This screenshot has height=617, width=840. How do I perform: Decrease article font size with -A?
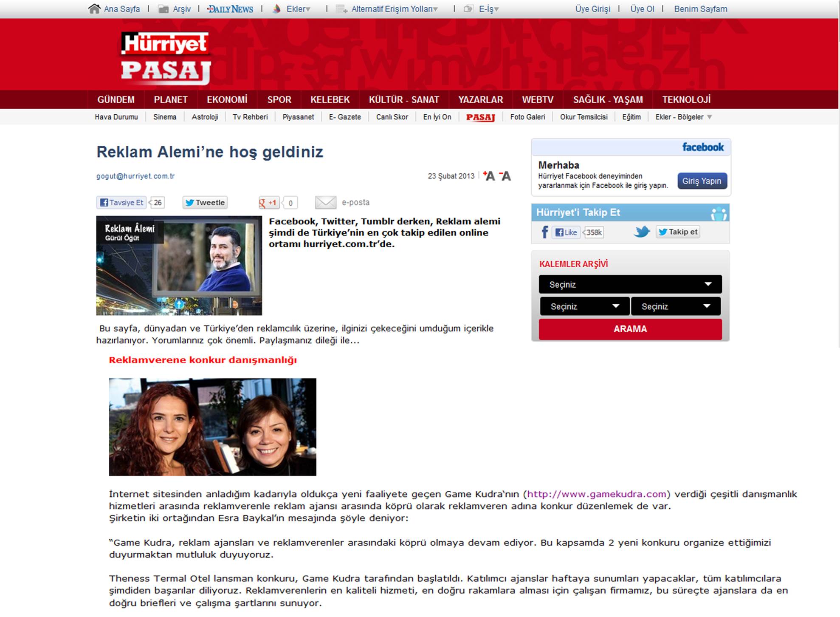tap(505, 175)
